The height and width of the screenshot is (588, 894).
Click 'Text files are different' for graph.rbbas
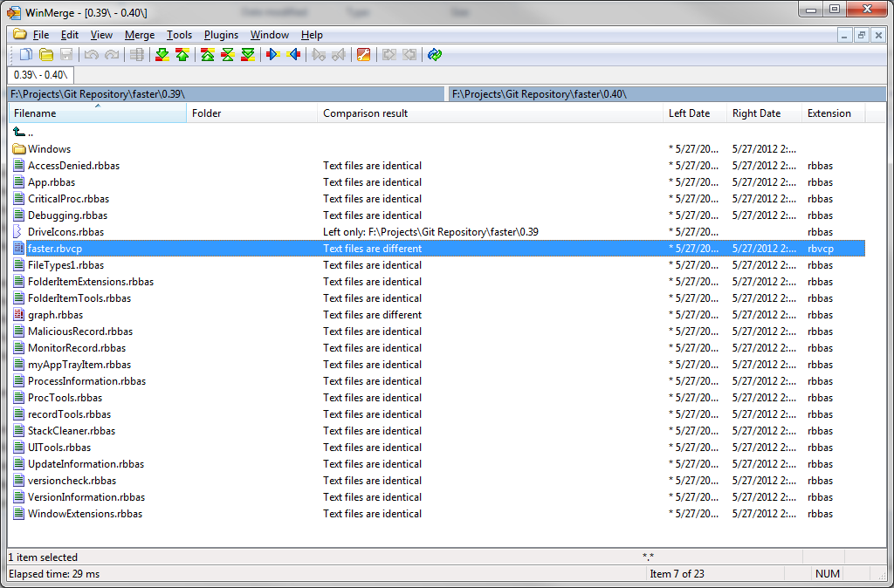tap(372, 315)
